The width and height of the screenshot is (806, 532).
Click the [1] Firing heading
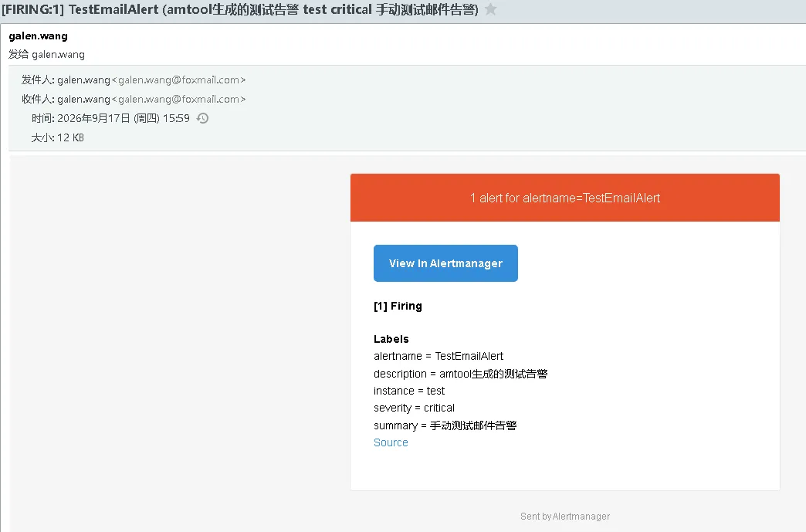[398, 306]
